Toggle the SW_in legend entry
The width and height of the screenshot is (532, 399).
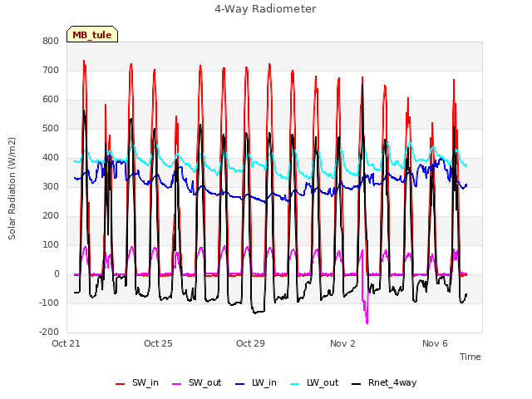[x=136, y=382]
